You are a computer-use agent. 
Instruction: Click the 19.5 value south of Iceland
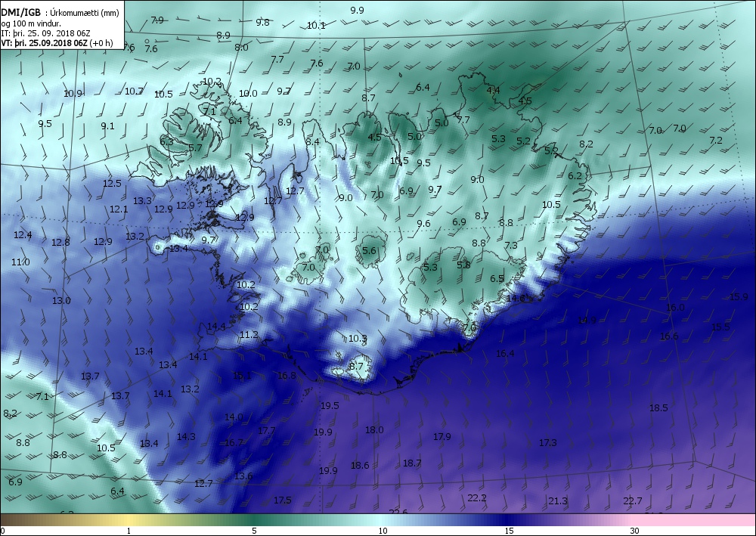[330, 405]
